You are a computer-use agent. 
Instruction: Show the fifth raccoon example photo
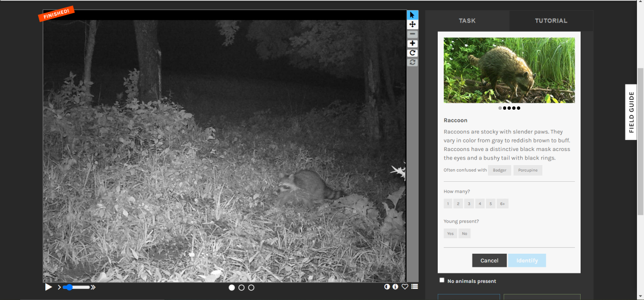[x=518, y=108]
